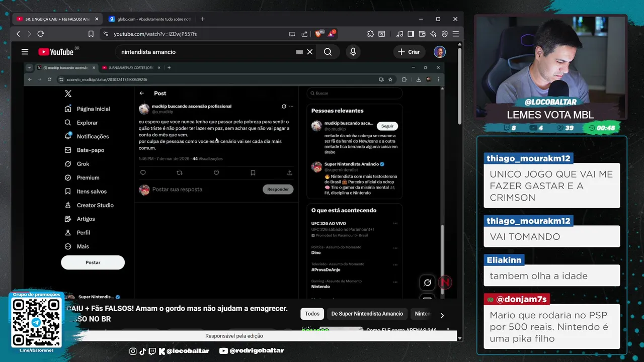The width and height of the screenshot is (644, 362).
Task: Open Brave Rewards triangle icon
Action: [x=331, y=34]
